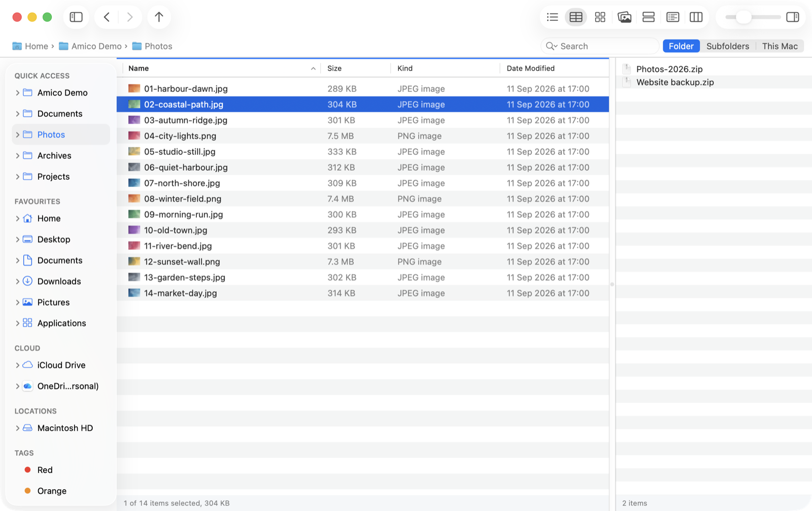Select the 04-city-lights.png thumbnail

(134, 136)
